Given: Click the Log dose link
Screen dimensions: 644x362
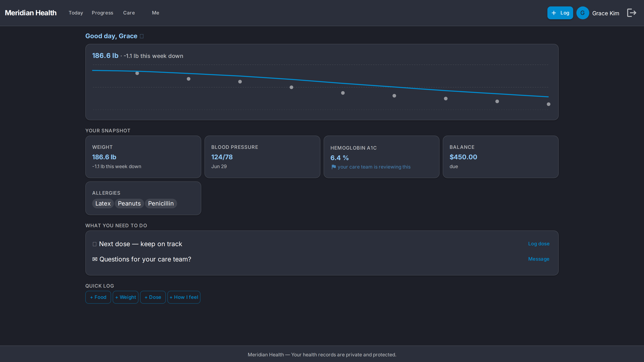Looking at the screenshot, I should coord(539,244).
